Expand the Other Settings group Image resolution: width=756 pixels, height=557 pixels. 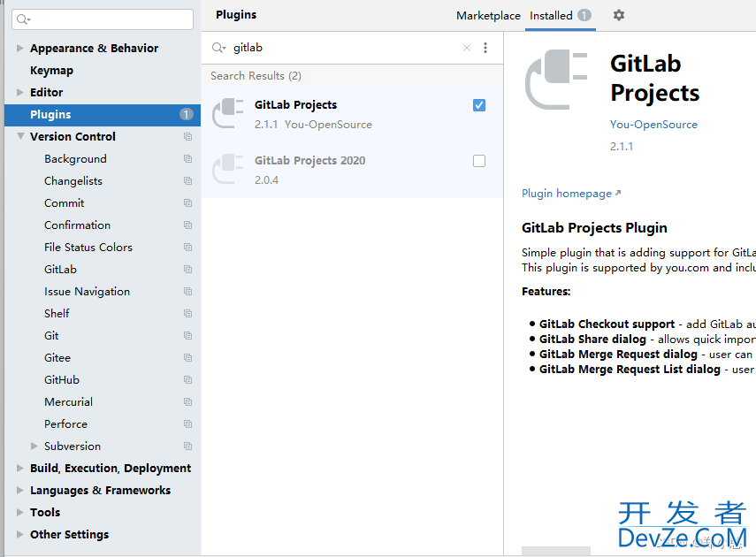[19, 534]
